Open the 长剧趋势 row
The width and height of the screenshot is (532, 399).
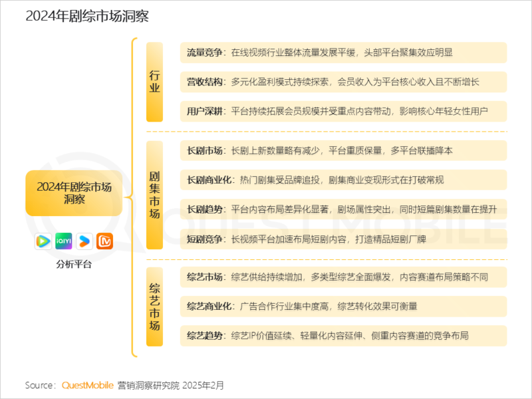[343, 209]
